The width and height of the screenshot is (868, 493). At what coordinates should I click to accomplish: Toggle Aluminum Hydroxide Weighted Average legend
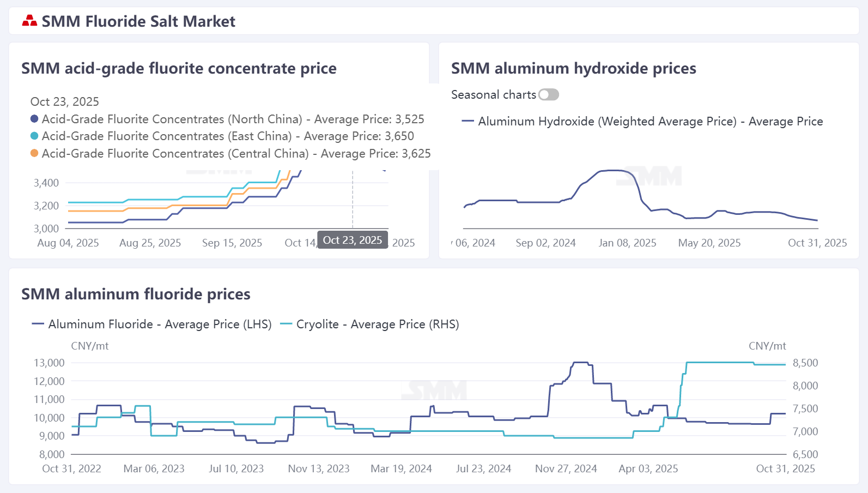tap(642, 122)
